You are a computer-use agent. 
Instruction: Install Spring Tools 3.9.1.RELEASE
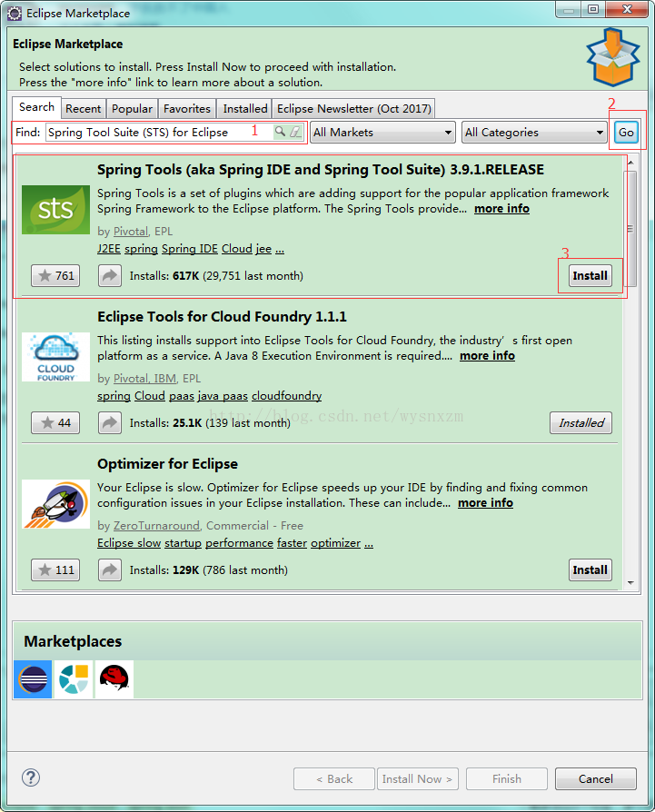pyautogui.click(x=590, y=275)
